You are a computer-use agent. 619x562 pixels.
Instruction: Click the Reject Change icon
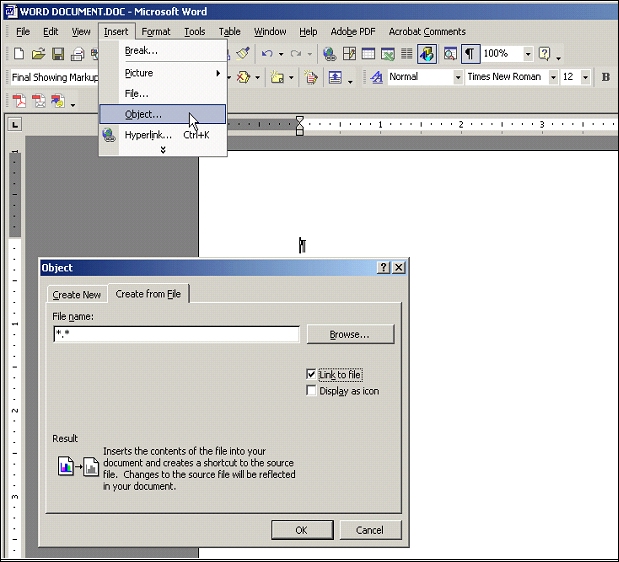[x=244, y=77]
